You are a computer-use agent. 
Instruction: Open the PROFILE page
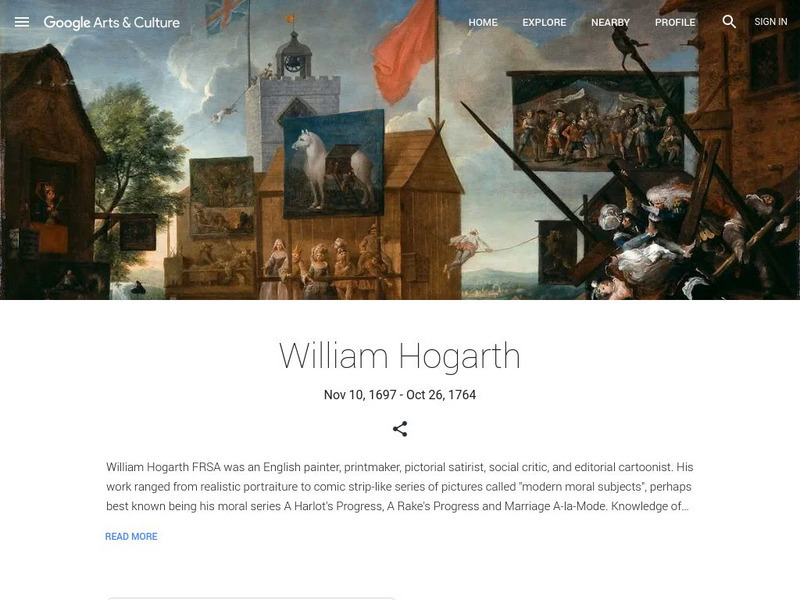point(675,22)
